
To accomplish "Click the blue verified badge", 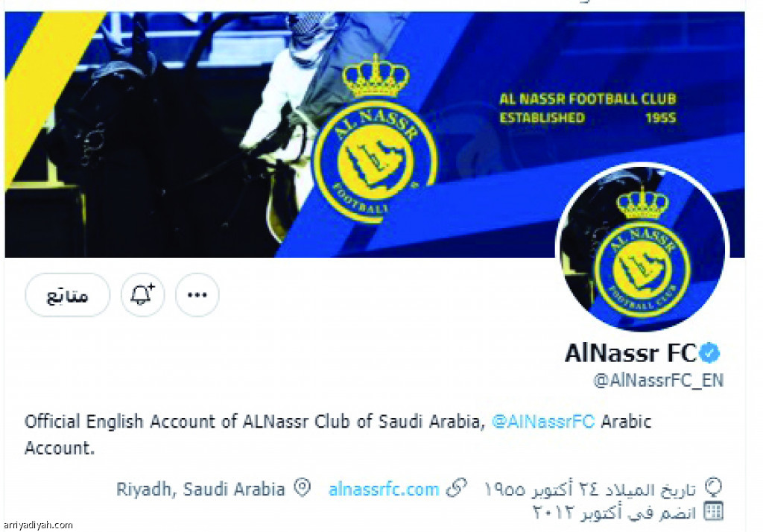I will pyautogui.click(x=709, y=353).
